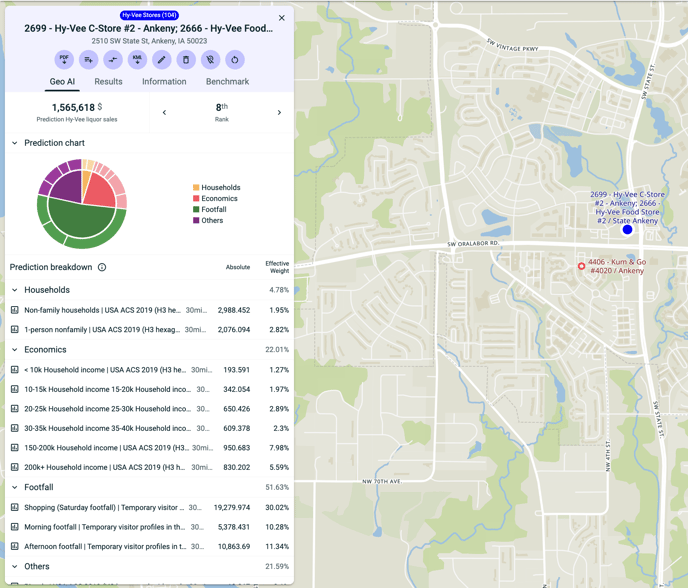The width and height of the screenshot is (688, 588).
Task: Click the 2,988.452 absolute value
Action: (234, 310)
